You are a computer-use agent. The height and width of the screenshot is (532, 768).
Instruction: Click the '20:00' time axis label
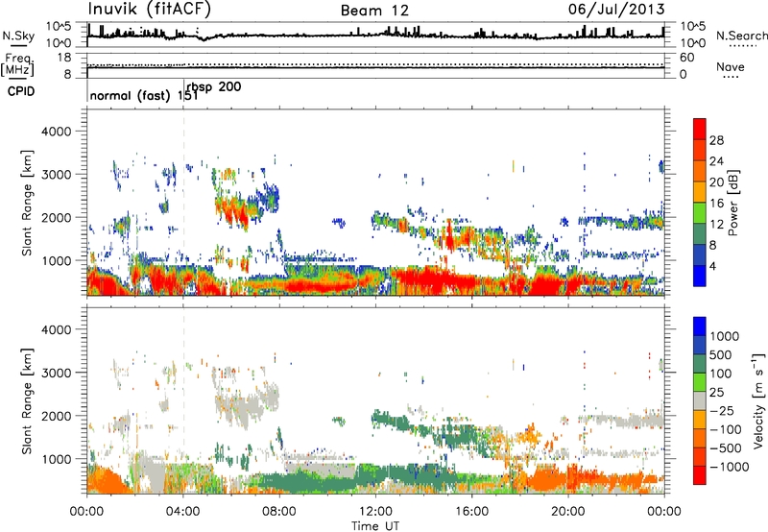point(568,512)
